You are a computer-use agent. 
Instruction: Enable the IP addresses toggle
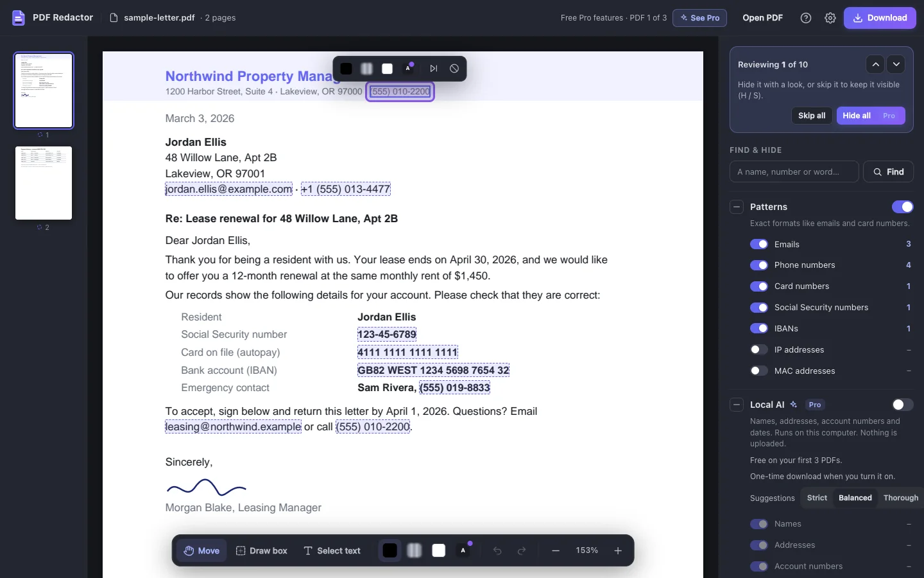[x=759, y=349]
